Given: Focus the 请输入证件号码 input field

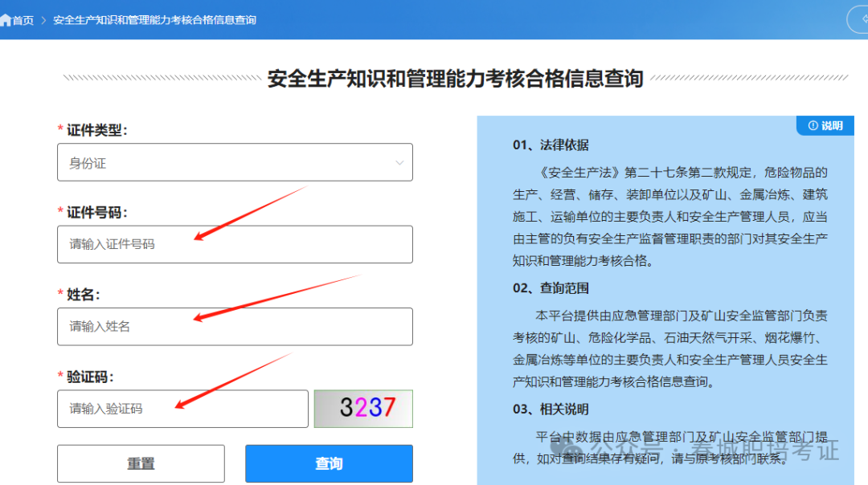Looking at the screenshot, I should (x=235, y=244).
